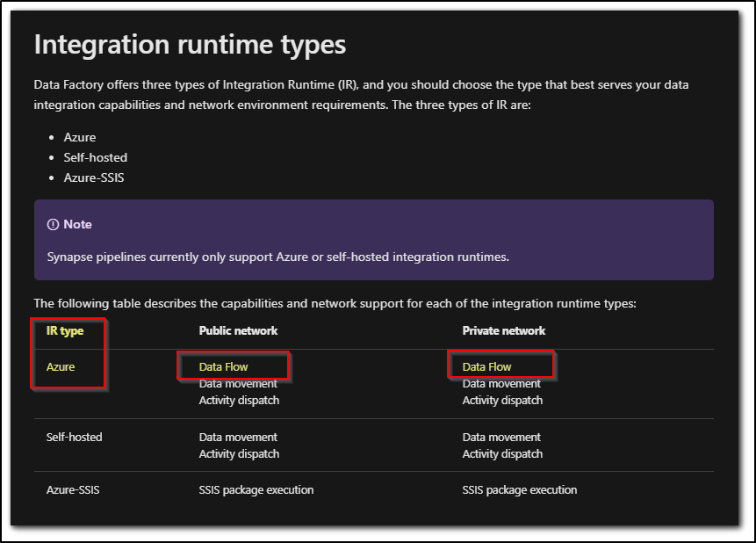Click 'Data movement' in Azure row, Public network

[x=238, y=384]
